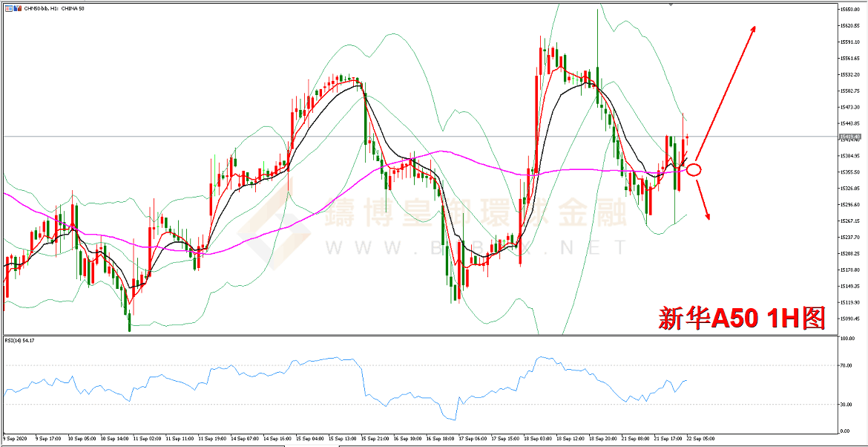Click the current price tag on price axis
The width and height of the screenshot is (868, 447).
point(851,137)
